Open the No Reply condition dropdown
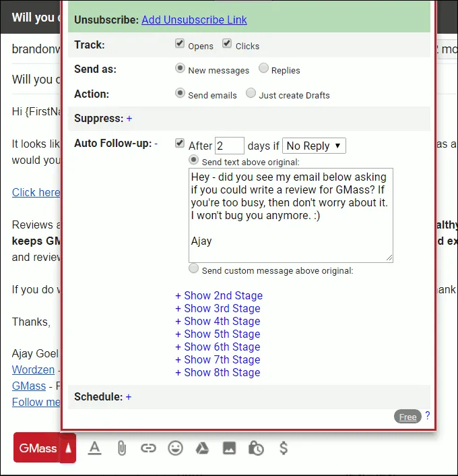 314,146
